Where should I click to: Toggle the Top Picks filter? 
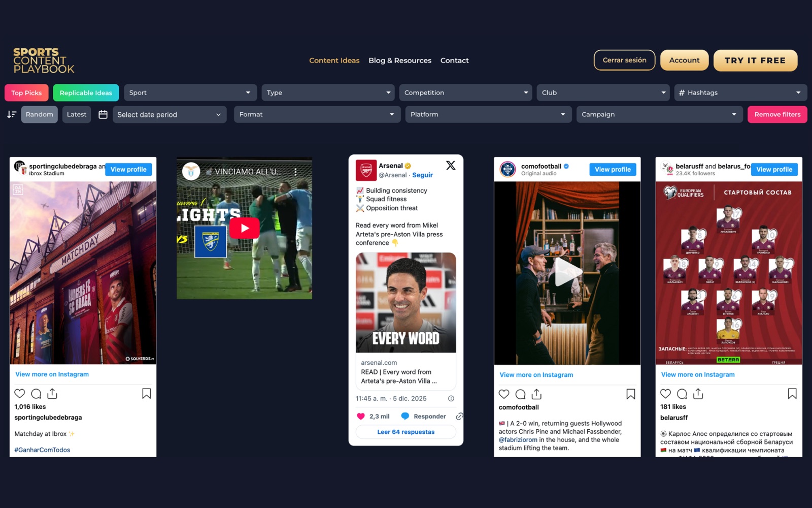[26, 92]
